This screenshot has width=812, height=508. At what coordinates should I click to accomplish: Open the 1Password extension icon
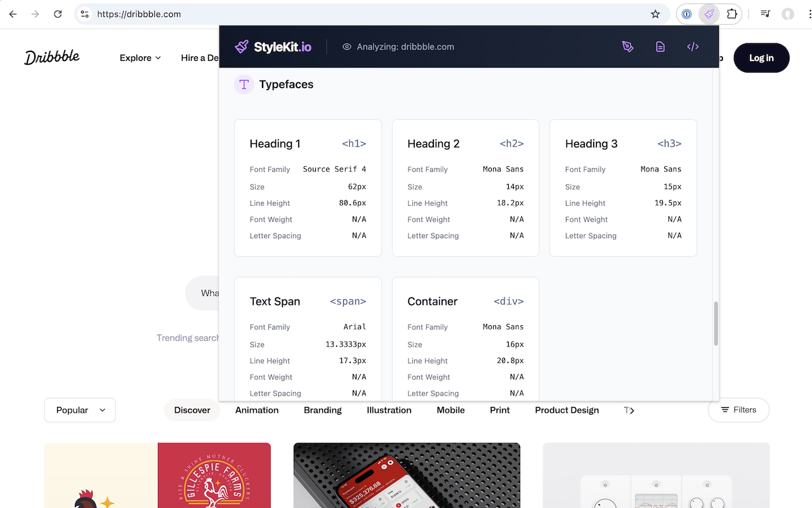(x=686, y=14)
